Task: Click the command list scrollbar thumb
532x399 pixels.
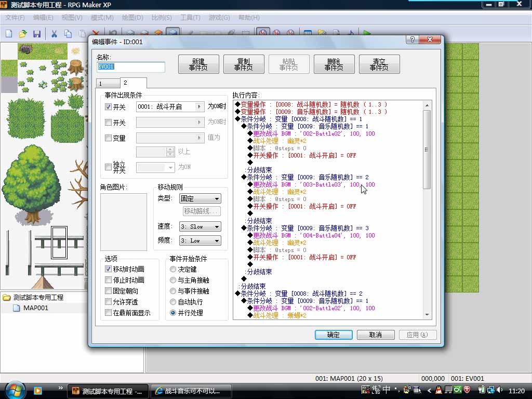Action: click(x=427, y=149)
